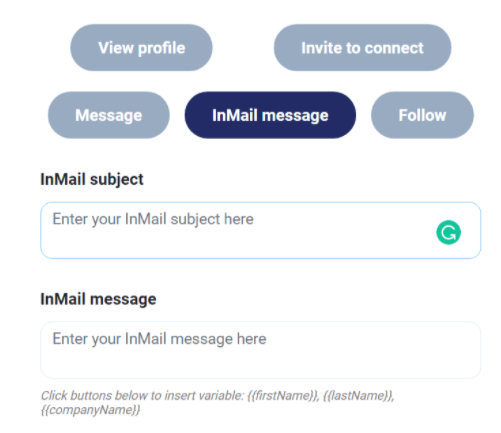501x433 pixels.
Task: Click 'Enter your InMail subject here' placeholder
Action: point(153,219)
